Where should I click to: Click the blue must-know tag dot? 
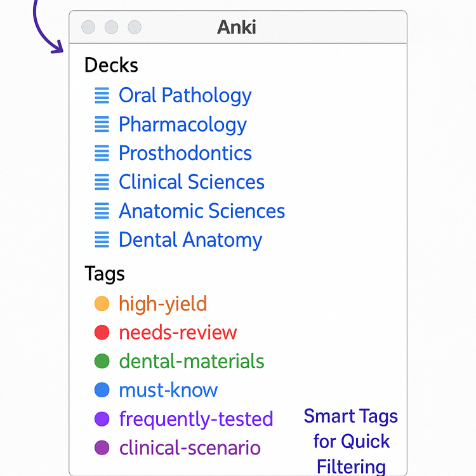tap(102, 390)
